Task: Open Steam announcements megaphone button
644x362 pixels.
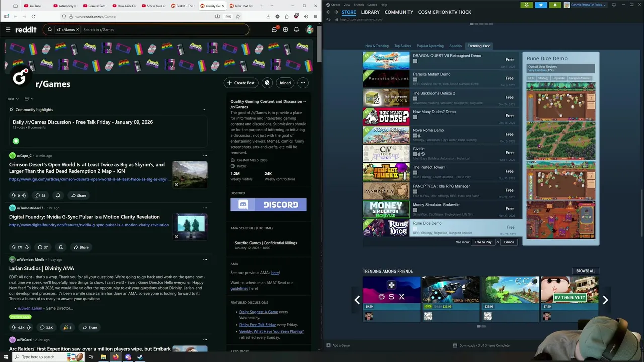Action: [541, 5]
